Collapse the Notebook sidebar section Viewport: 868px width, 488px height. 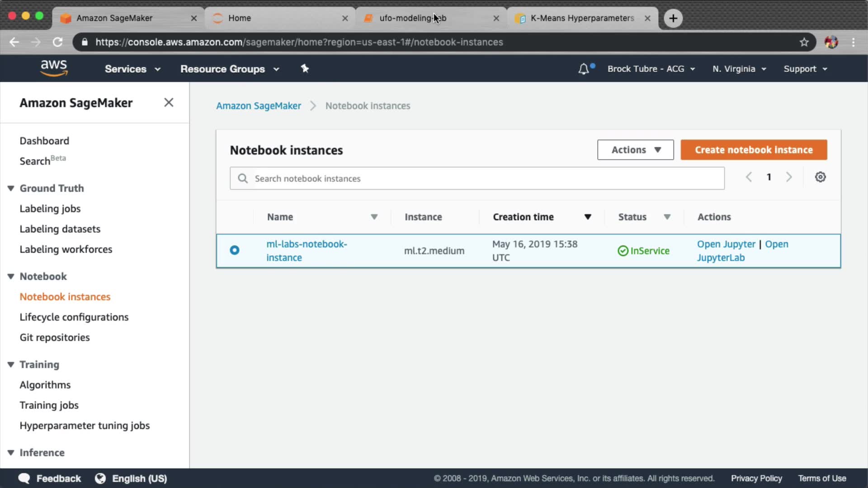(x=11, y=277)
